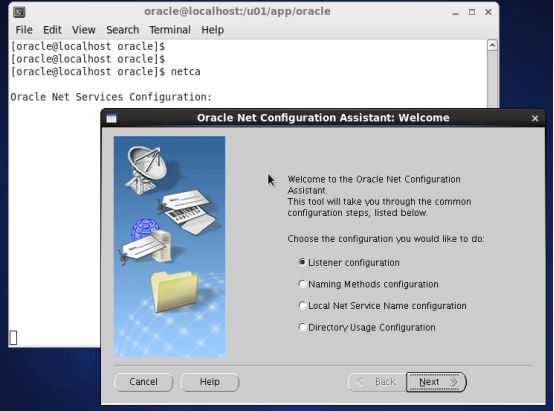Click the Next button in the assistant

coord(436,382)
